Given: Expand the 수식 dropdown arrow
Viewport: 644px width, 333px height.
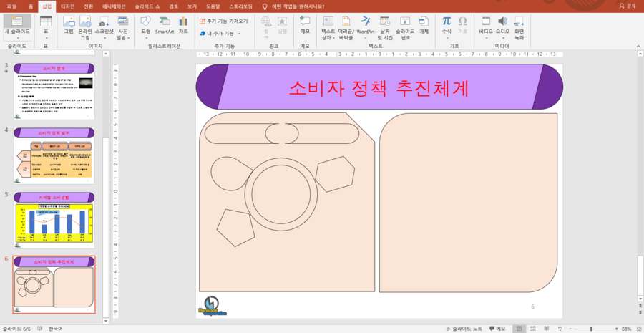Looking at the screenshot, I should [x=447, y=38].
